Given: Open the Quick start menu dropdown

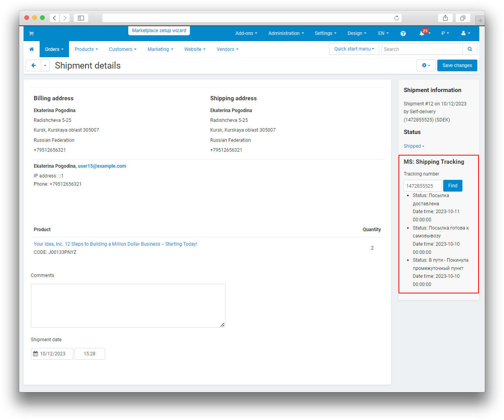Looking at the screenshot, I should (354, 49).
